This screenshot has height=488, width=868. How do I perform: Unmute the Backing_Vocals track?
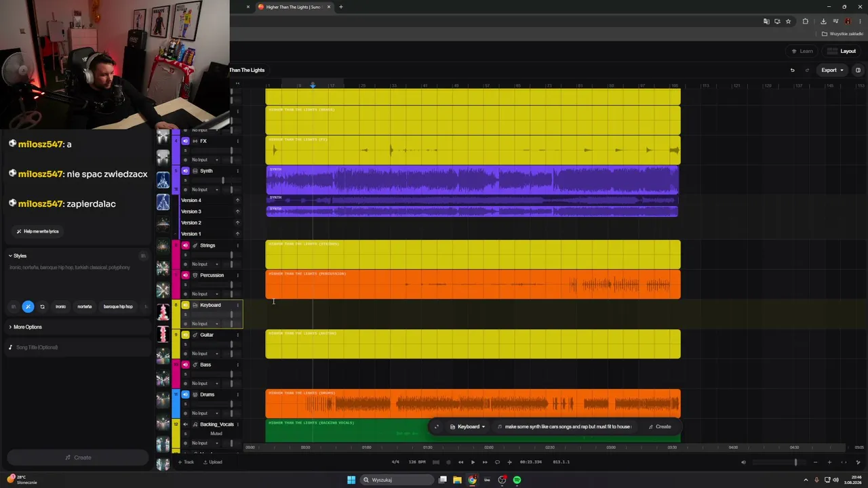pos(185,424)
